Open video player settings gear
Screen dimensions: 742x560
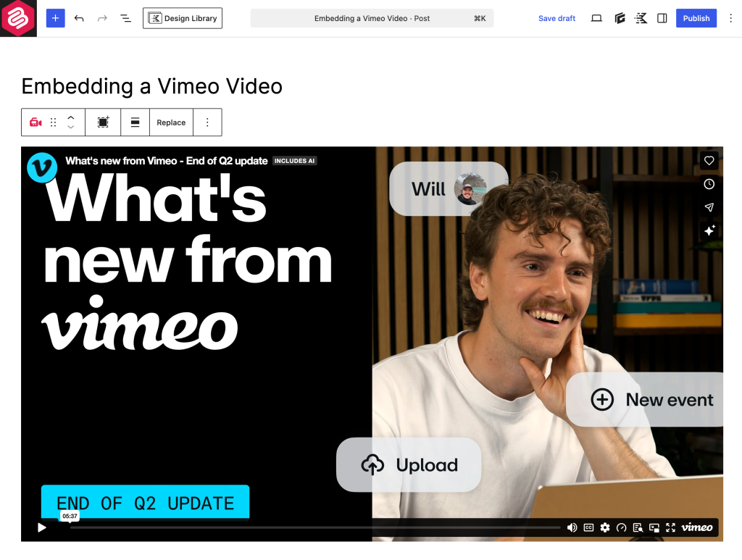605,527
